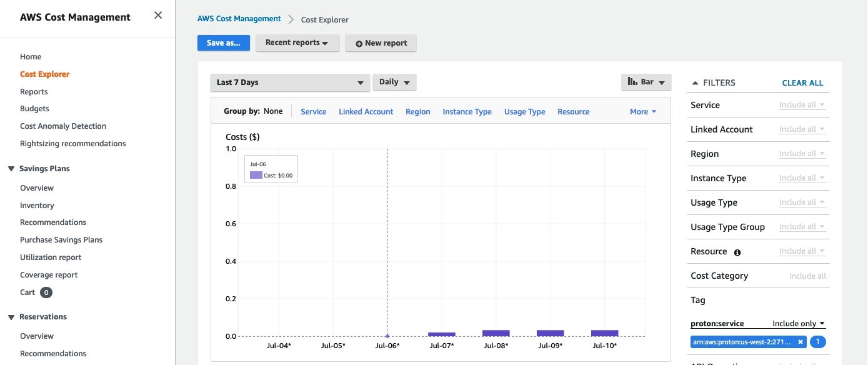Group by Usage Type

click(x=525, y=112)
